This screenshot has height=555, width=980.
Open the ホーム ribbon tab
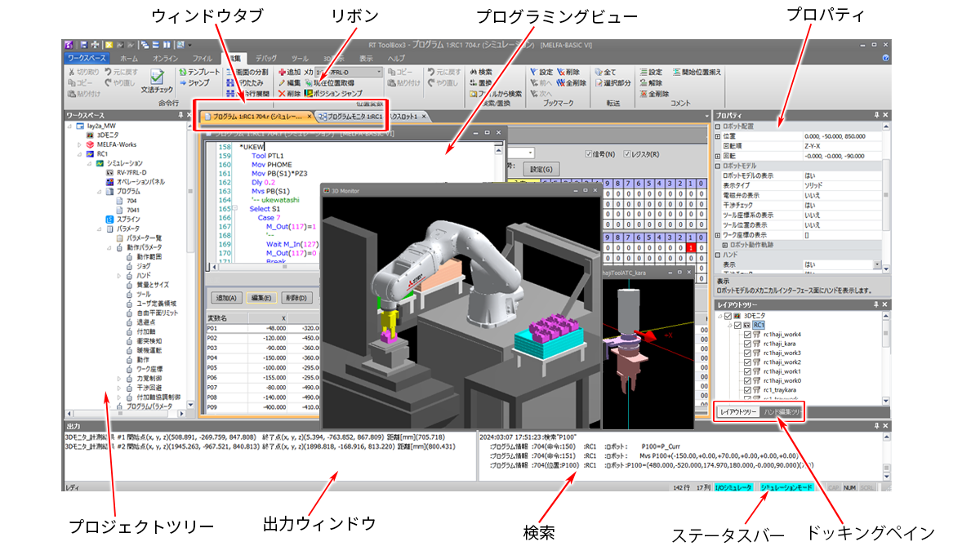(x=128, y=59)
